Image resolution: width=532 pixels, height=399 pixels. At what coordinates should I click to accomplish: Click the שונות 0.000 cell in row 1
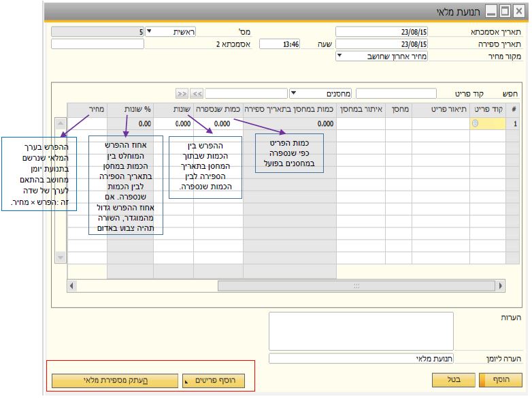[x=173, y=124]
